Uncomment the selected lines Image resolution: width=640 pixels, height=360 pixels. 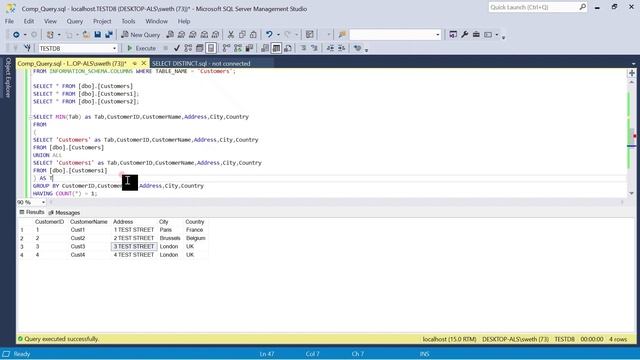coord(315,48)
